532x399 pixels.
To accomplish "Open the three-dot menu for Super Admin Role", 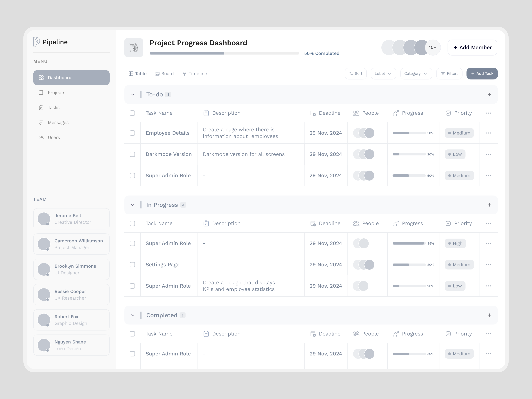I will pos(488,175).
